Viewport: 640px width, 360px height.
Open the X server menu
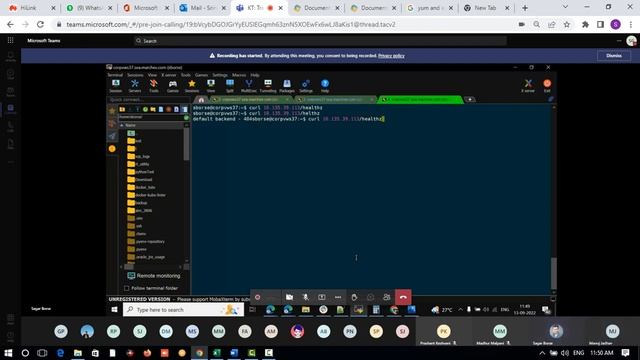coord(169,75)
